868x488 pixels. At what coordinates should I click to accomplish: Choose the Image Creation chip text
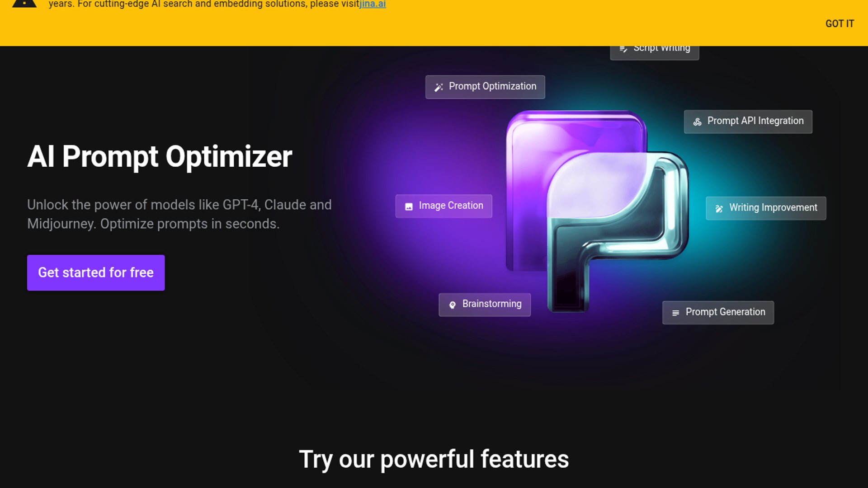pyautogui.click(x=451, y=206)
